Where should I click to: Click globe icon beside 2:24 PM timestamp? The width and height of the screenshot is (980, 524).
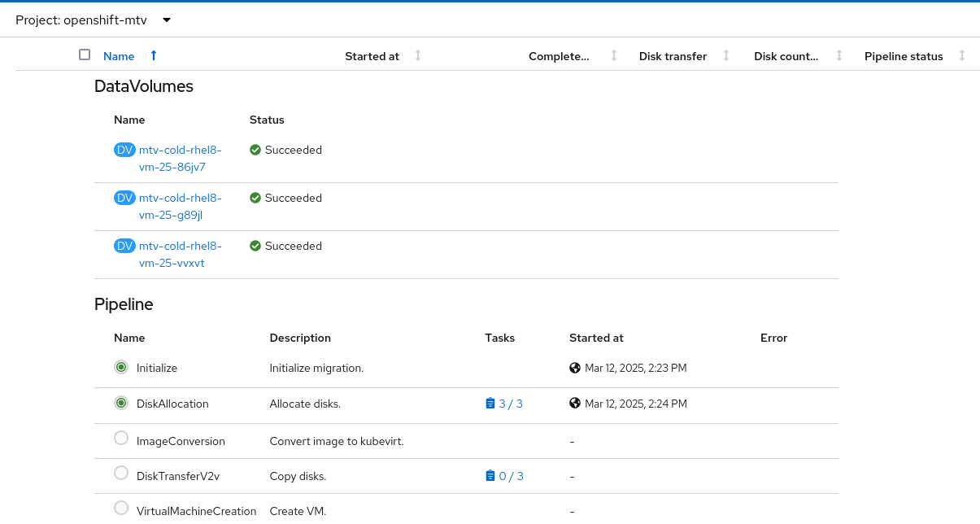pyautogui.click(x=575, y=403)
